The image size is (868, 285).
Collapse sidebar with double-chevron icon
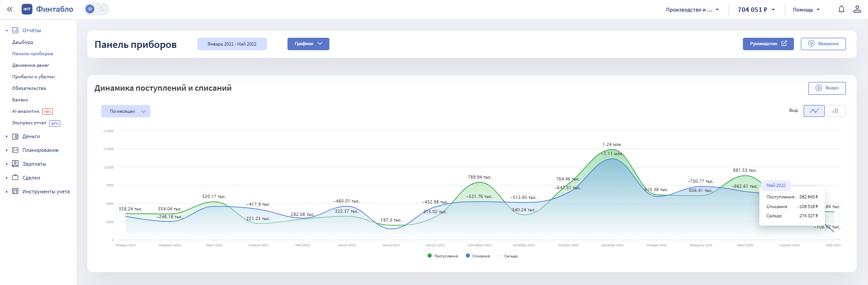10,9
